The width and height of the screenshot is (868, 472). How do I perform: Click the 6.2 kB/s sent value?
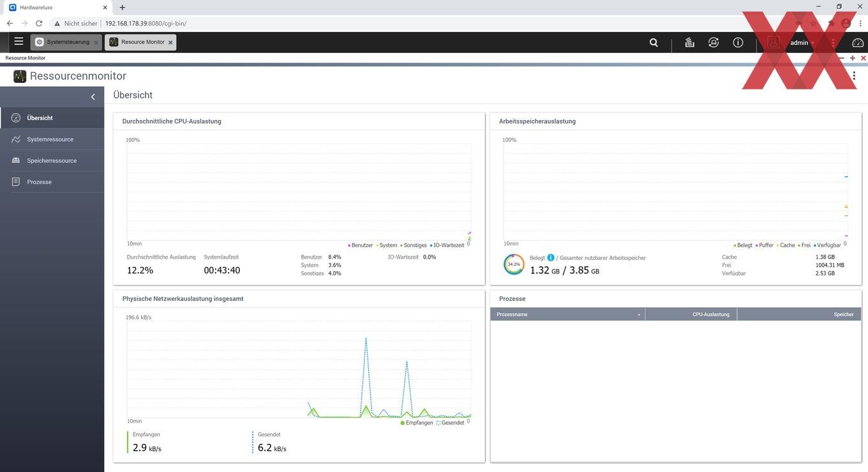click(272, 448)
